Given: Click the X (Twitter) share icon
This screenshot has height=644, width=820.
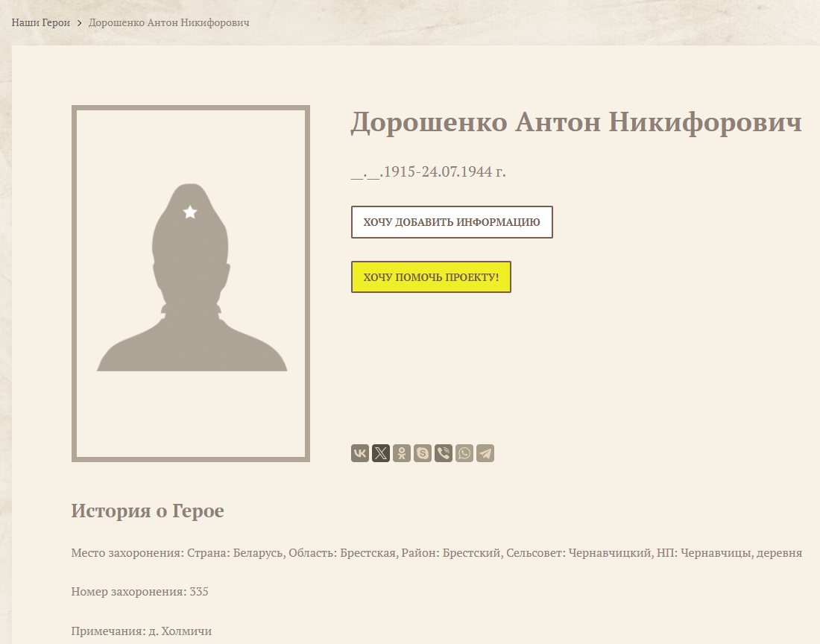Looking at the screenshot, I should (381, 452).
